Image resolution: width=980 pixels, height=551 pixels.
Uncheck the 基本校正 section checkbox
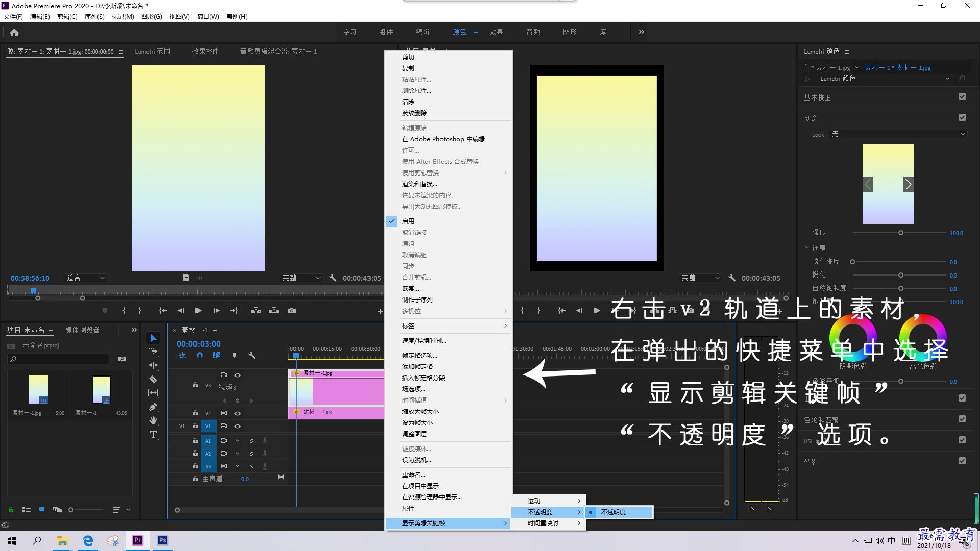point(962,97)
